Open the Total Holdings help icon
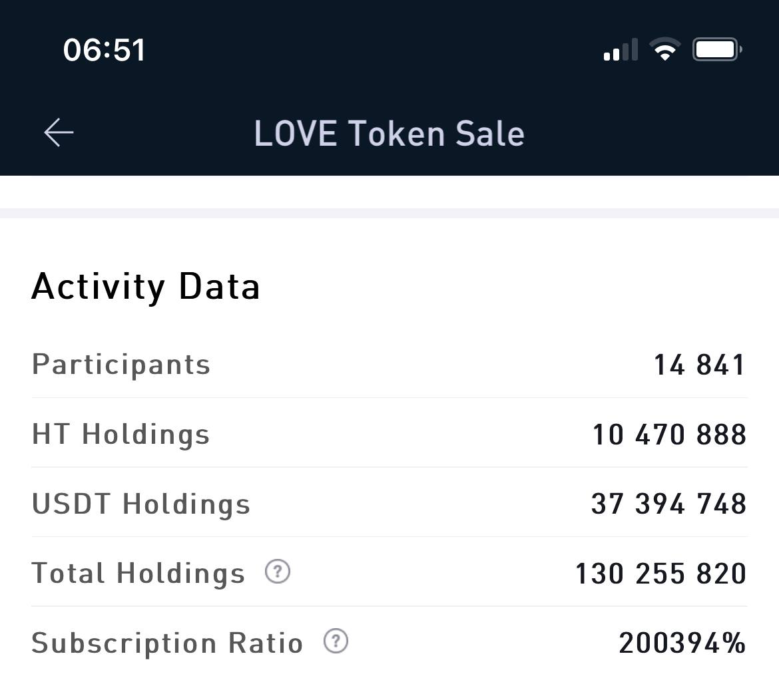 [277, 572]
